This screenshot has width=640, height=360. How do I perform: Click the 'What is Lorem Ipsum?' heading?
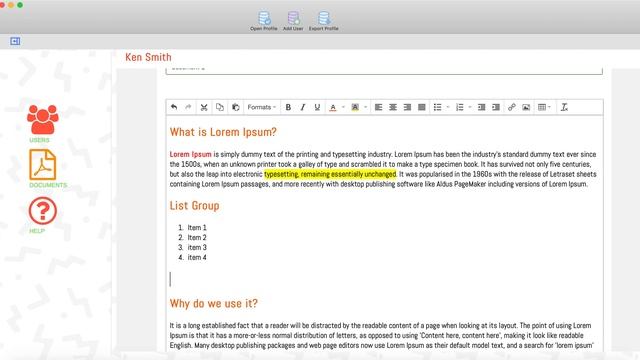[223, 132]
